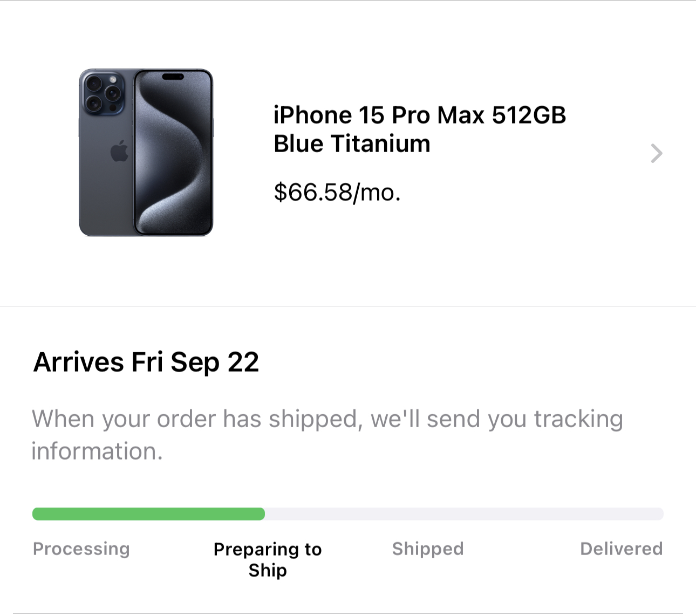This screenshot has width=696, height=616.
Task: Click the "When your order has shipped" line
Action: pyautogui.click(x=327, y=419)
